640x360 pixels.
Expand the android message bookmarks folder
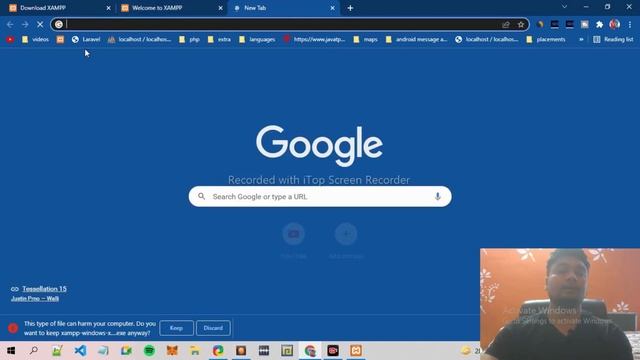pyautogui.click(x=416, y=40)
